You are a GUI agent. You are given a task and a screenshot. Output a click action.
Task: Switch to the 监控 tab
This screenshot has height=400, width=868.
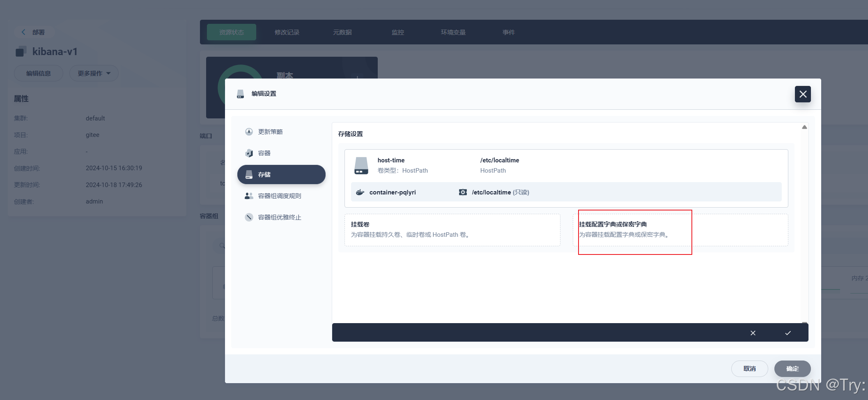pyautogui.click(x=398, y=32)
